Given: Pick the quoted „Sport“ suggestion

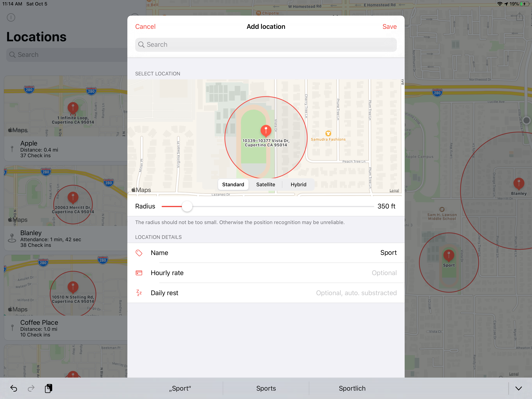Looking at the screenshot, I should 180,388.
